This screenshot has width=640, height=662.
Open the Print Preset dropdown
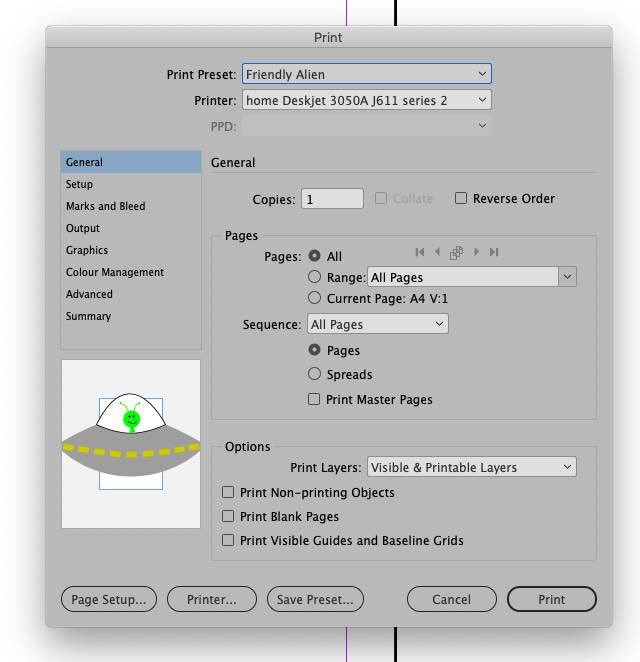click(x=366, y=74)
